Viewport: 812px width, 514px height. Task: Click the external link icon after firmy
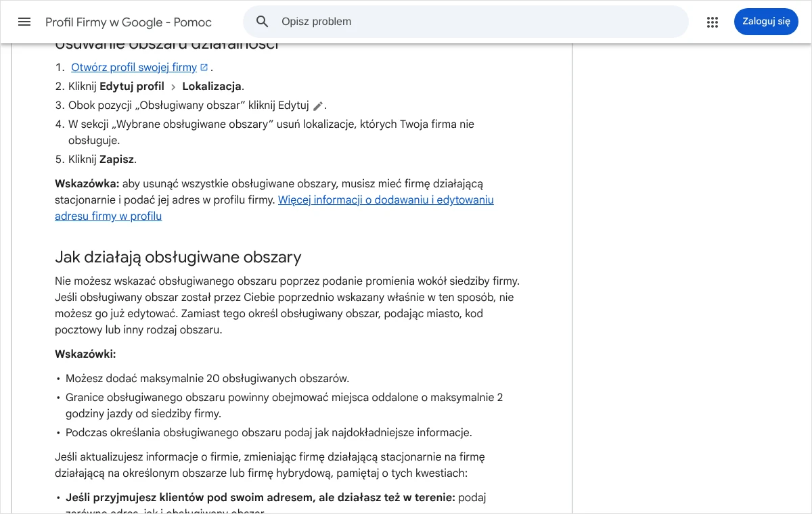204,68
